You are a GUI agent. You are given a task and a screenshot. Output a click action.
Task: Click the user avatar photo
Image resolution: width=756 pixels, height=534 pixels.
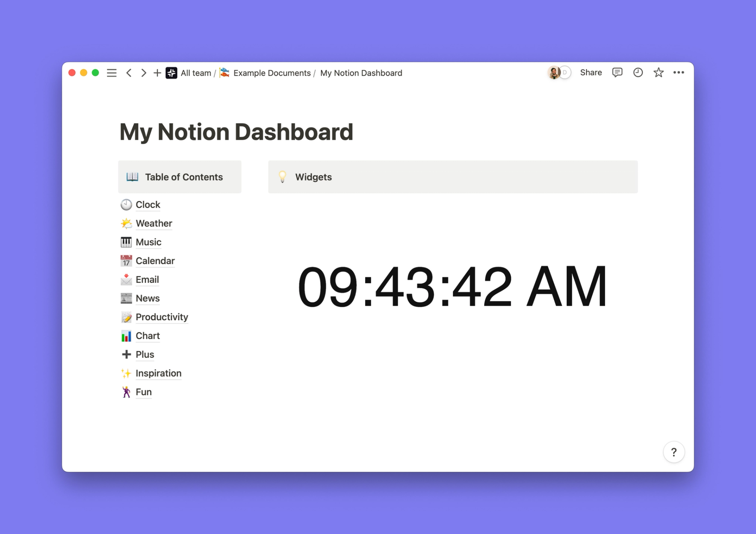point(554,72)
